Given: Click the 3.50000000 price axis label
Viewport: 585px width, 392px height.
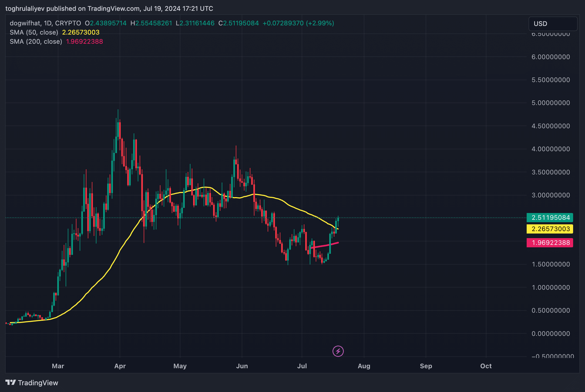Looking at the screenshot, I should click(551, 172).
